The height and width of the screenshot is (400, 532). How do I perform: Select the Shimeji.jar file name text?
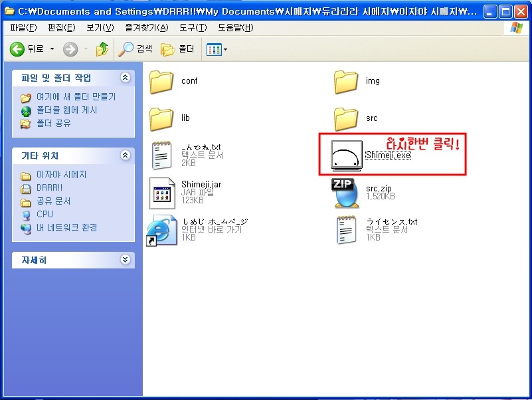point(201,184)
